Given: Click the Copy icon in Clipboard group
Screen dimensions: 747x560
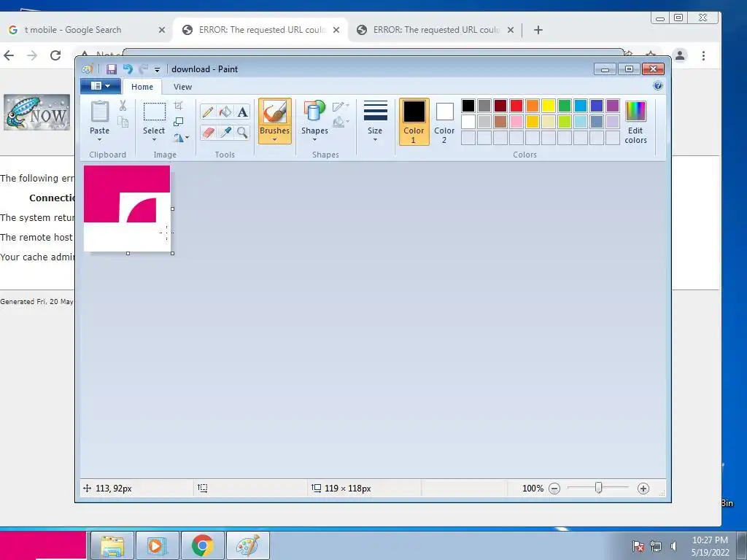Looking at the screenshot, I should click(x=123, y=122).
